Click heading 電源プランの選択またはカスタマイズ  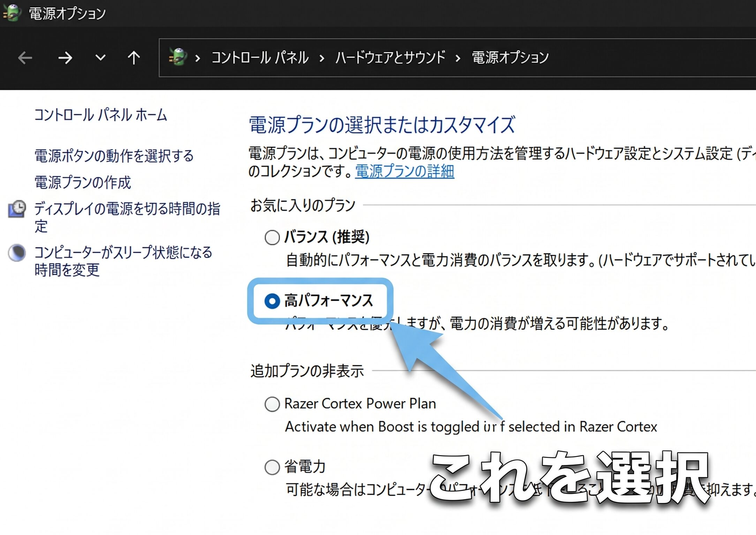382,125
